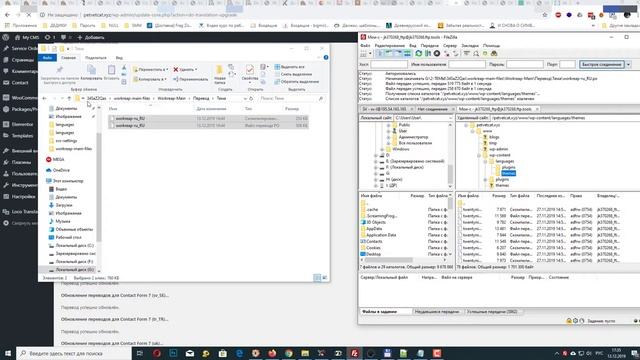Click FileZilla status bar lock icon
Viewport: 640px width, 360px height.
coord(569,321)
